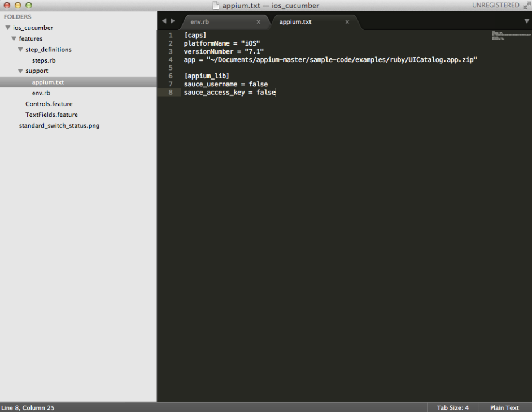
Task: Toggle full screen via corner arrows icon
Action: tap(526, 5)
